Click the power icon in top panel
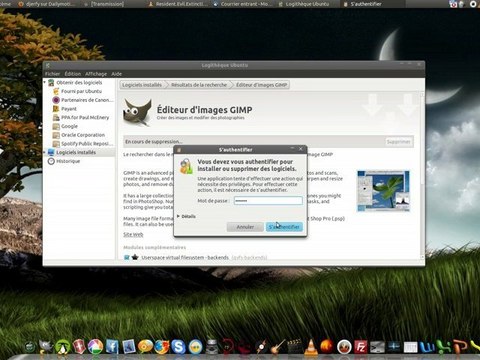 tap(473, 4)
